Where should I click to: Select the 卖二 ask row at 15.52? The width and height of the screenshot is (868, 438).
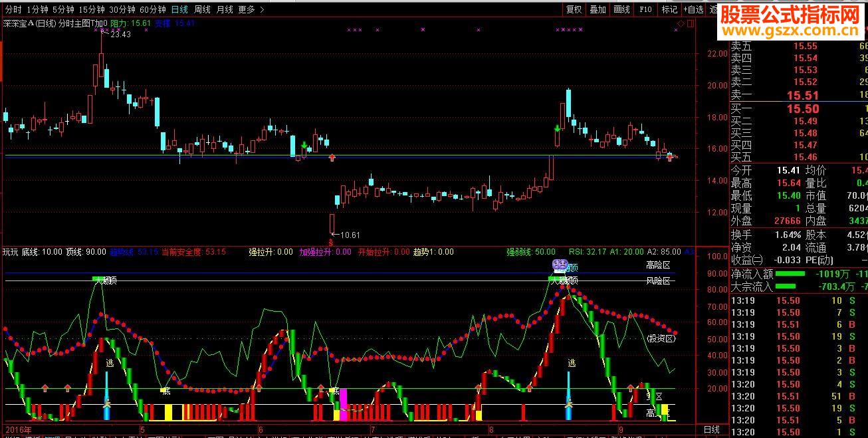799,82
